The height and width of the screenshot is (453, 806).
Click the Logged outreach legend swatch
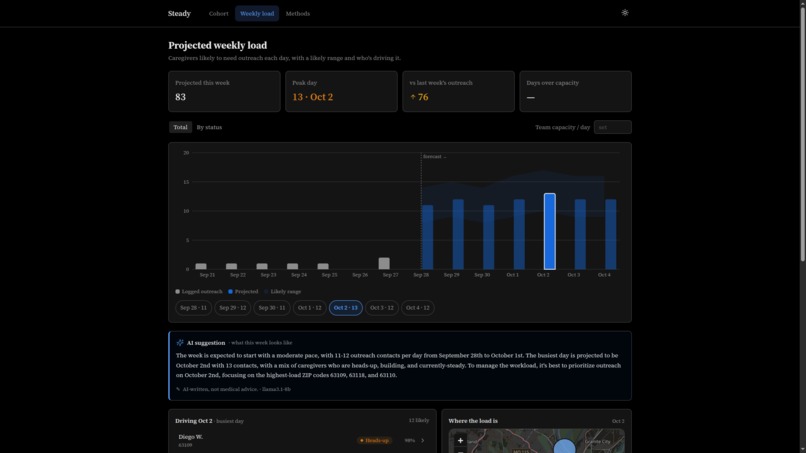[x=177, y=292]
